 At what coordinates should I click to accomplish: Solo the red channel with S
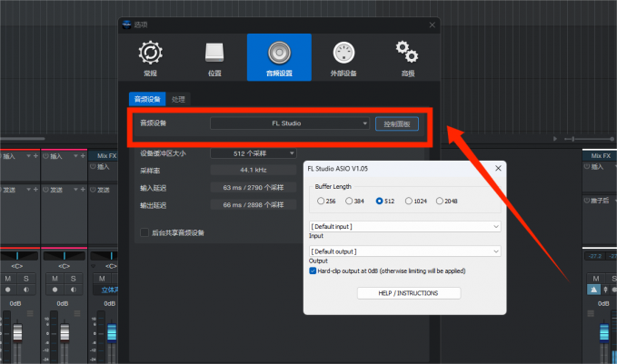26,279
